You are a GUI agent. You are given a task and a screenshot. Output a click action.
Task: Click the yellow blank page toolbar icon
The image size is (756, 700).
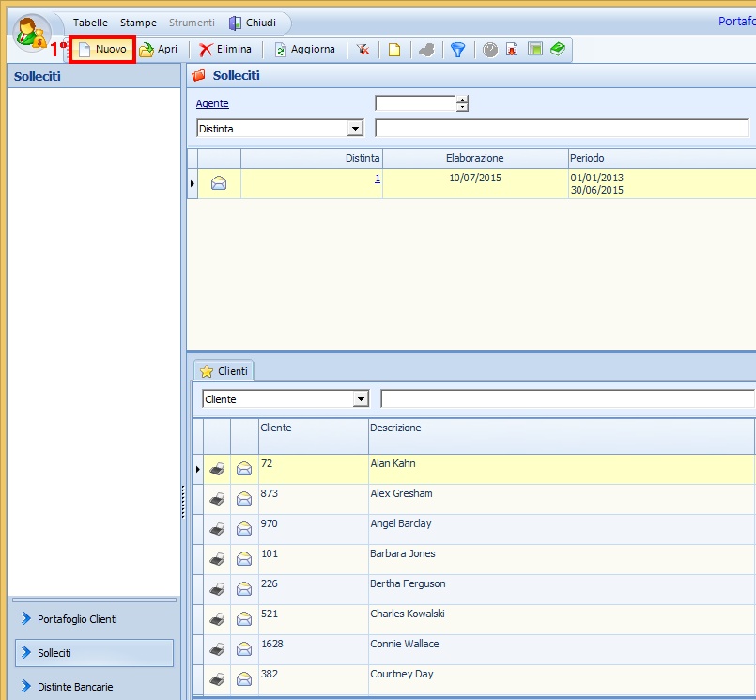394,50
